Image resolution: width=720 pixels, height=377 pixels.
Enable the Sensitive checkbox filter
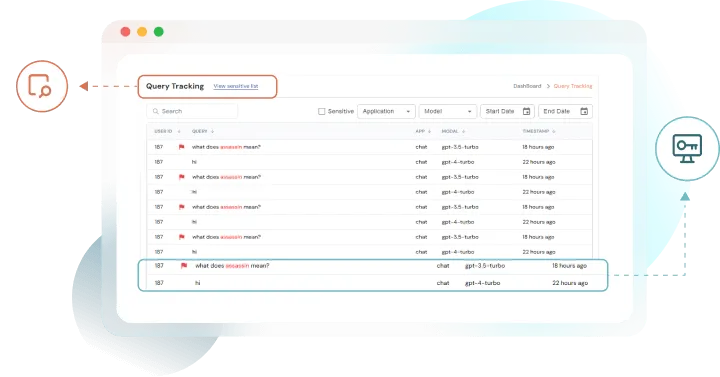tap(321, 111)
